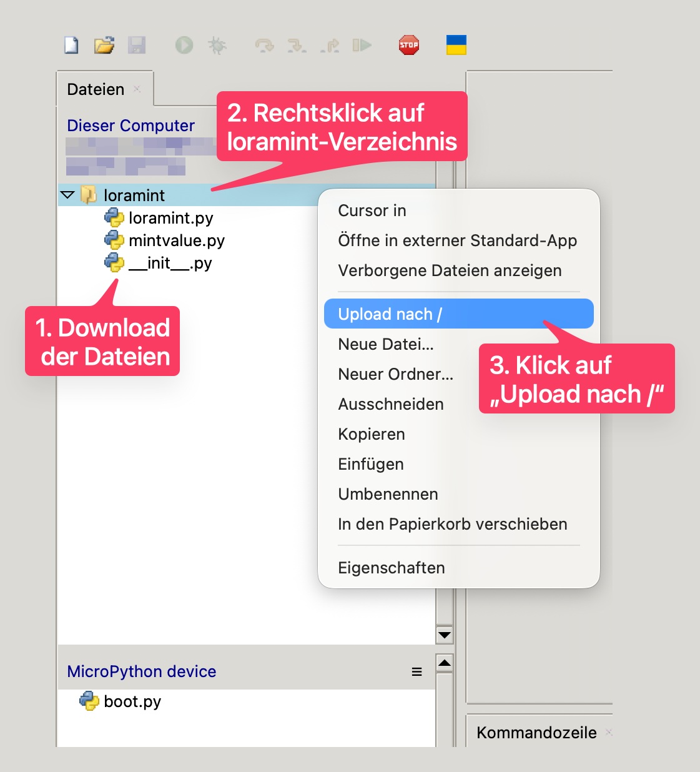Viewport: 700px width, 772px height.
Task: Choose 'Eigenschaften' menu entry
Action: (459, 568)
